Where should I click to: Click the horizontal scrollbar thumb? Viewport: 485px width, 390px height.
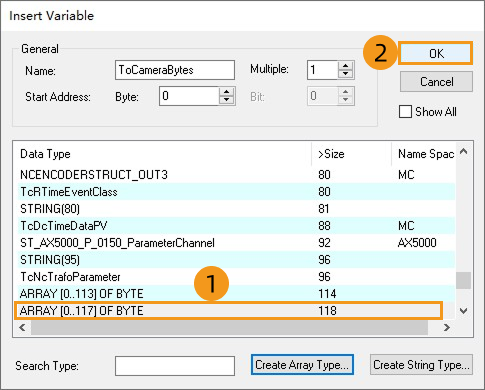229,327
